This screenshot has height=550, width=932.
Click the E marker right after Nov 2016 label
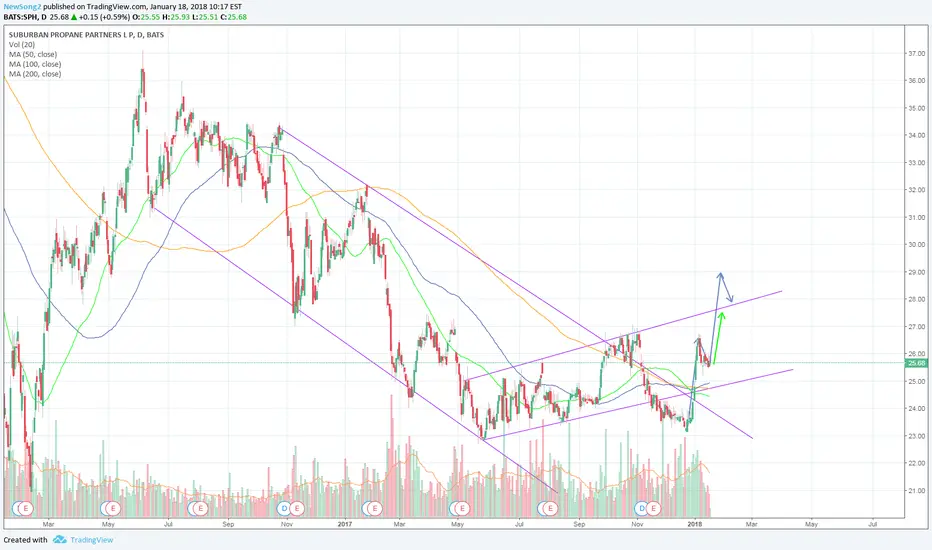(297, 508)
